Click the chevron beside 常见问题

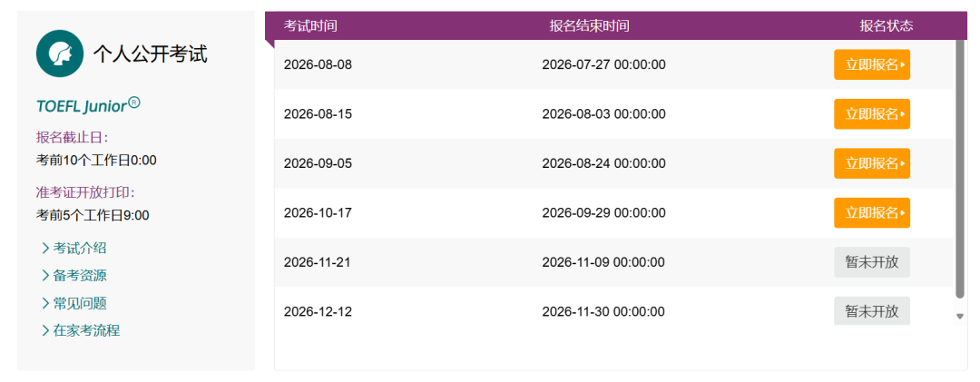45,303
